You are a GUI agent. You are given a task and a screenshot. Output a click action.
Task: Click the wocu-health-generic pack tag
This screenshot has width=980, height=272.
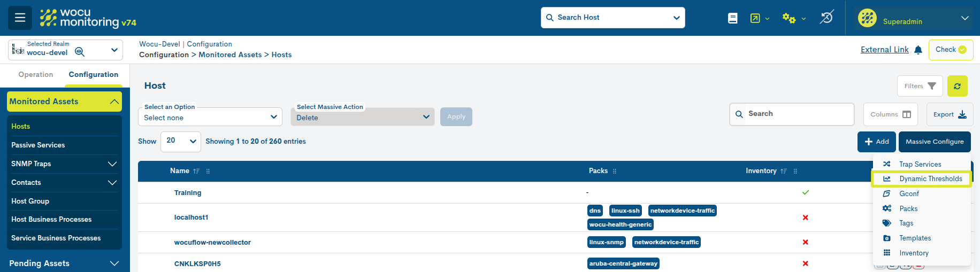click(x=621, y=224)
